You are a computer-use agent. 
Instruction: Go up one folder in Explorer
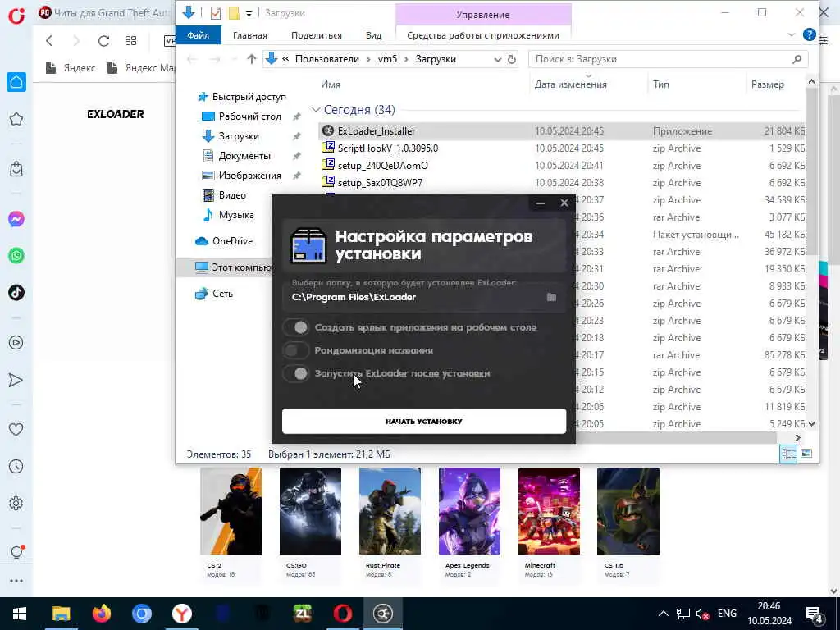[251, 59]
